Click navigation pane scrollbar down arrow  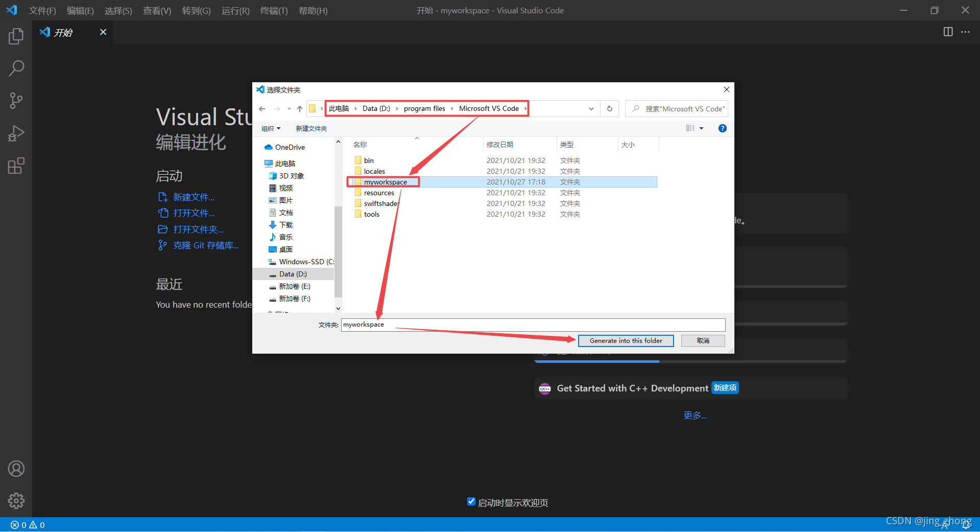click(x=338, y=308)
